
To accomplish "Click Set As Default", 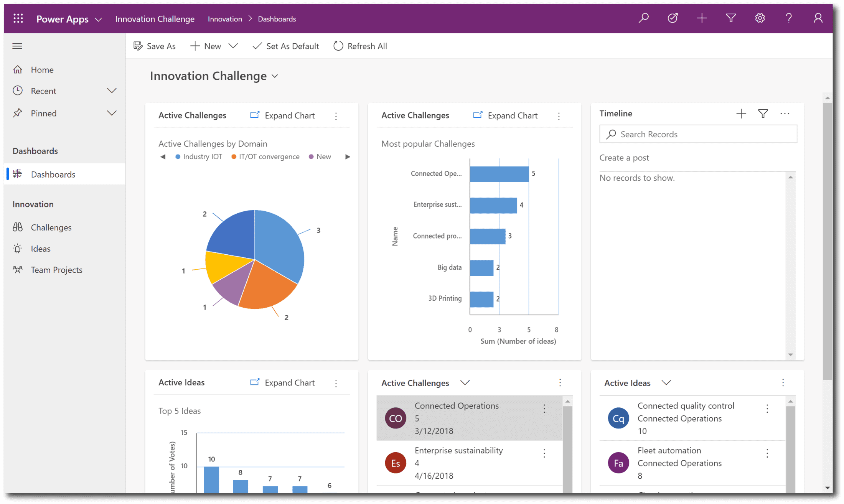I will coord(286,46).
